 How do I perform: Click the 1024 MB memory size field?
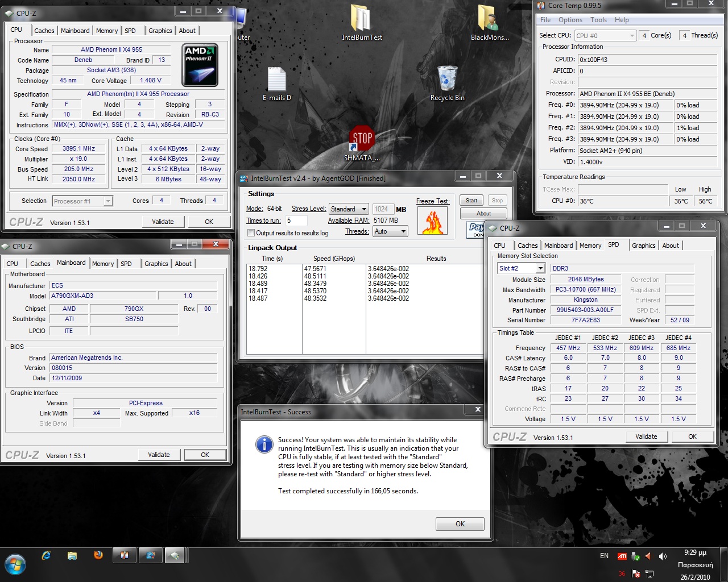(383, 209)
